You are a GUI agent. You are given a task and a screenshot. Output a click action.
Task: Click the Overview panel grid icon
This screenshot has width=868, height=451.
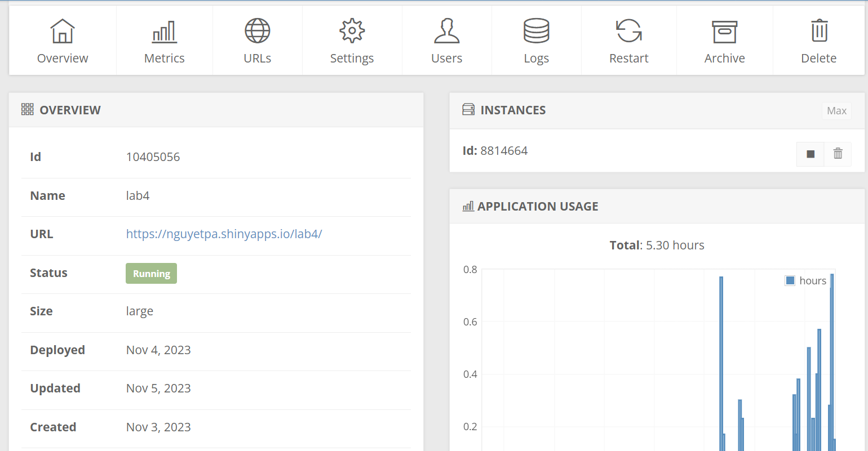coord(28,110)
